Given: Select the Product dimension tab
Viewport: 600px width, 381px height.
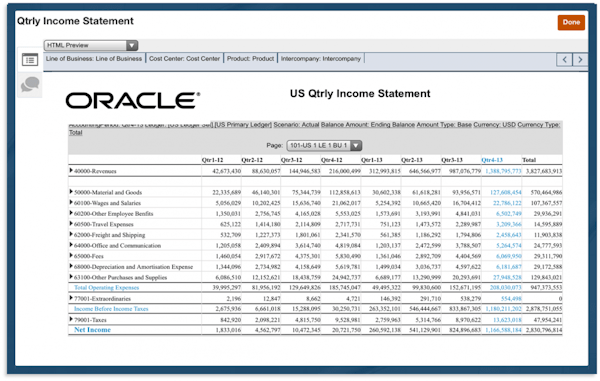Looking at the screenshot, I should (x=250, y=59).
